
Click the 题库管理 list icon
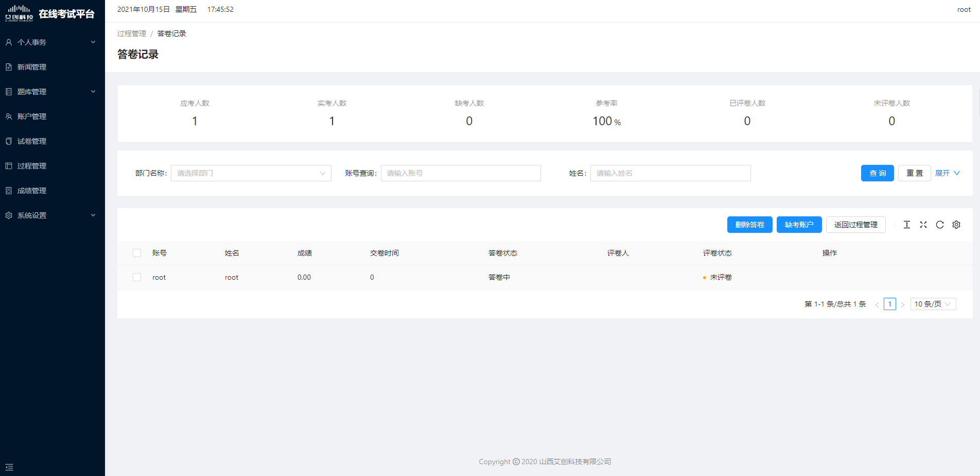click(9, 92)
